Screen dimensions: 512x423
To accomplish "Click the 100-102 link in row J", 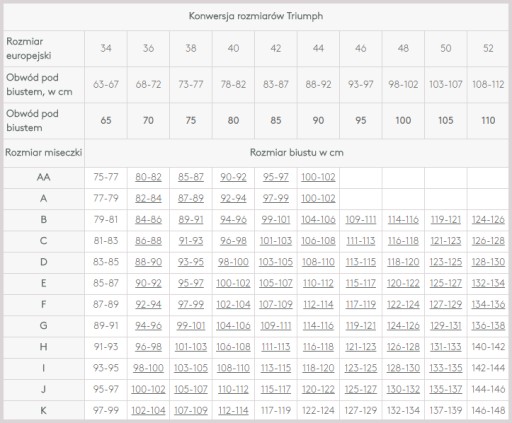I will 148,389.
